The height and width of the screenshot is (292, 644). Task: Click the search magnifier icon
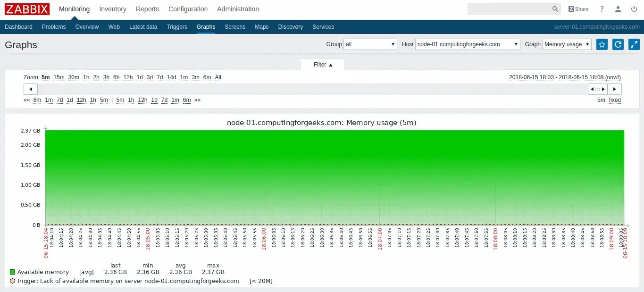(x=555, y=9)
